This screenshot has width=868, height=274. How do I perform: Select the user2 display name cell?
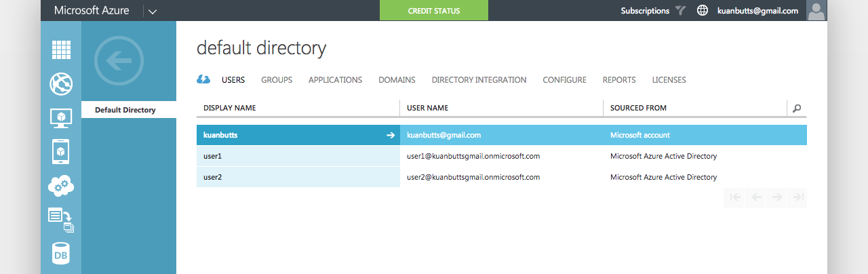coord(298,177)
